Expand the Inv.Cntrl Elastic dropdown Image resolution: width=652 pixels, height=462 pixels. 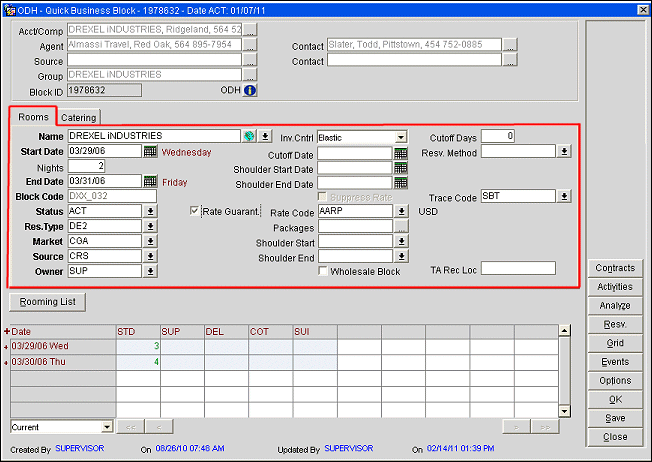(x=400, y=137)
